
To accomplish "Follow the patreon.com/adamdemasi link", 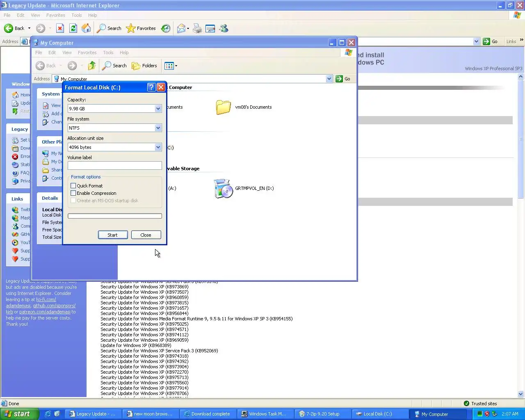I will 45,312.
